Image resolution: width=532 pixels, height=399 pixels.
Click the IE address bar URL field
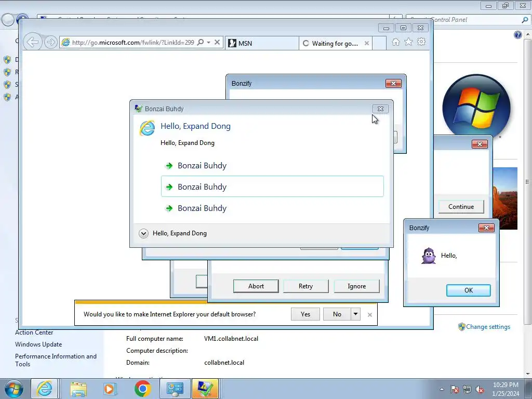[x=133, y=43]
